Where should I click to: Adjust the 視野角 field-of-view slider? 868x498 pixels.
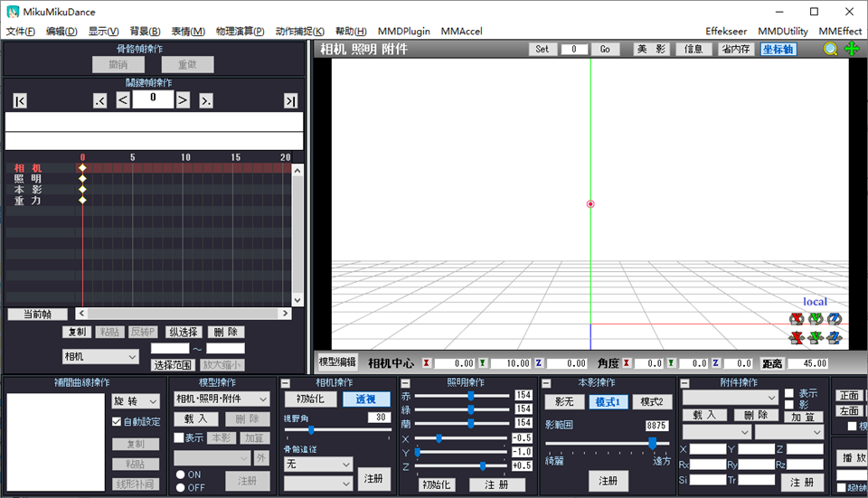tap(337, 430)
